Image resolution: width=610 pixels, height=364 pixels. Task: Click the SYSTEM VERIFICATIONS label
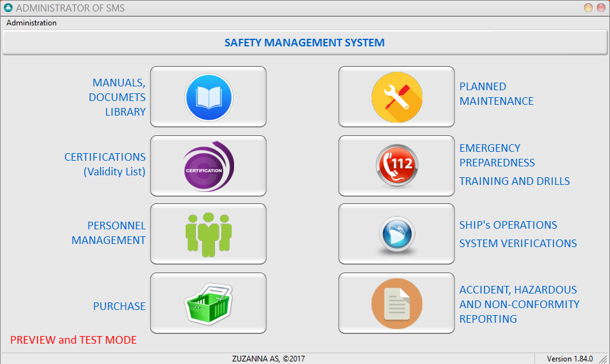click(x=518, y=243)
